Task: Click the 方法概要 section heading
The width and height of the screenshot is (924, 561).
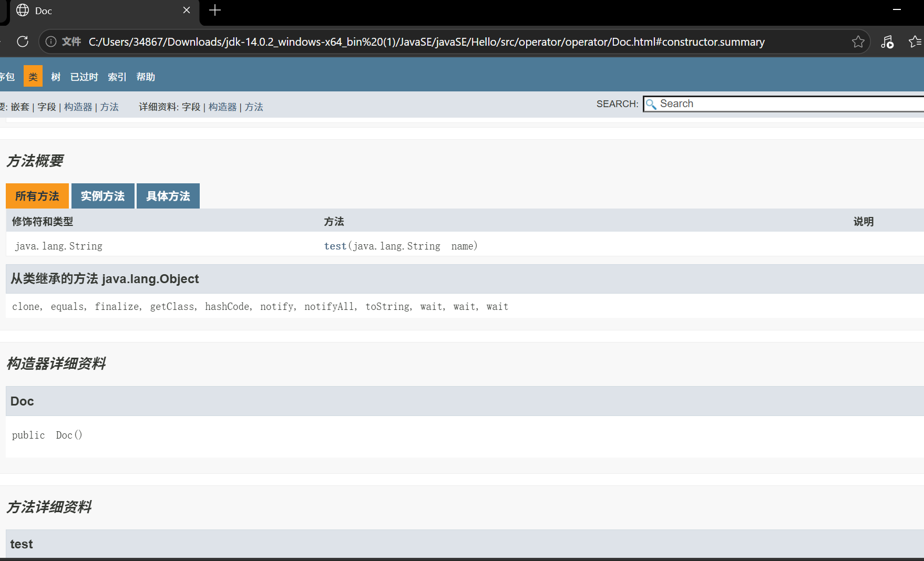Action: tap(35, 161)
